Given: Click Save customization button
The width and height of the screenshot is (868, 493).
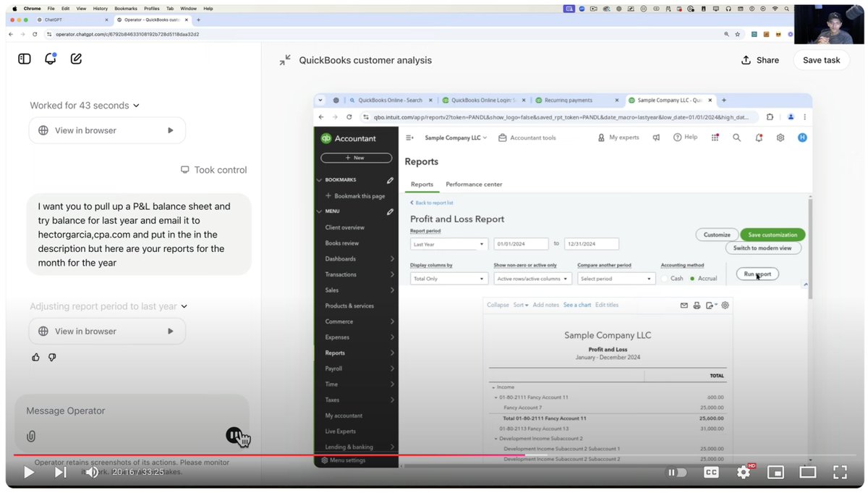Looking at the screenshot, I should (x=773, y=235).
